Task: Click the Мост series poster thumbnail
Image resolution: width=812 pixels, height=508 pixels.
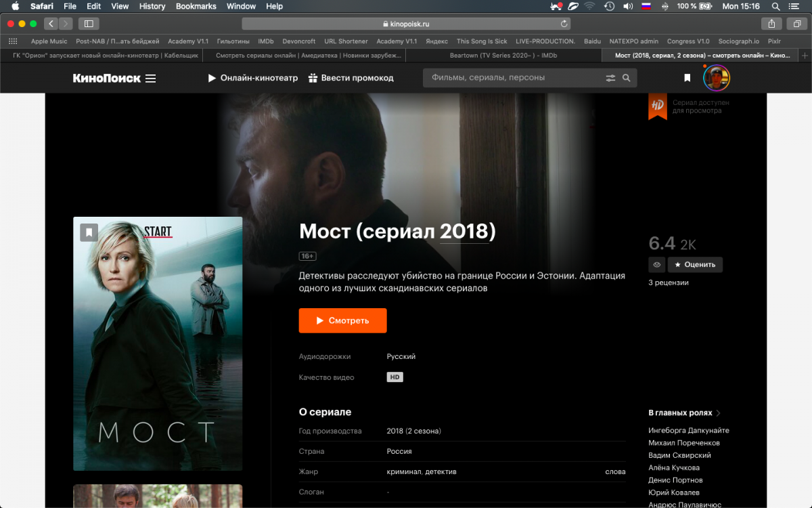Action: [158, 343]
